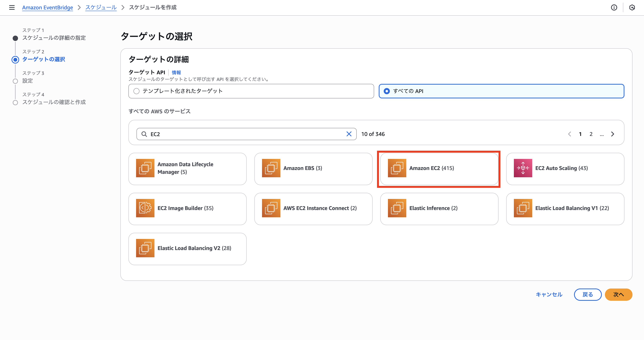Click the Elastic Inference icon
Image resolution: width=644 pixels, height=340 pixels.
pos(397,208)
